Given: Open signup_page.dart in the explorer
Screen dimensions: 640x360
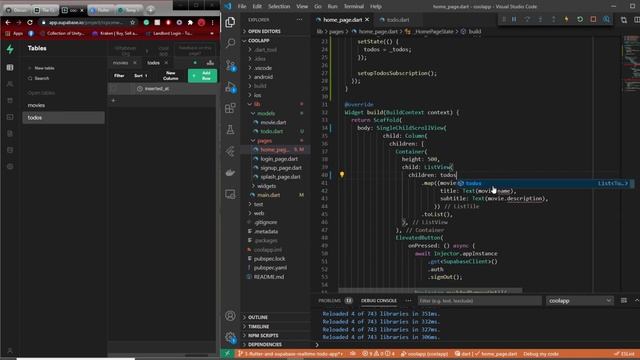Looking at the screenshot, I should [281, 168].
